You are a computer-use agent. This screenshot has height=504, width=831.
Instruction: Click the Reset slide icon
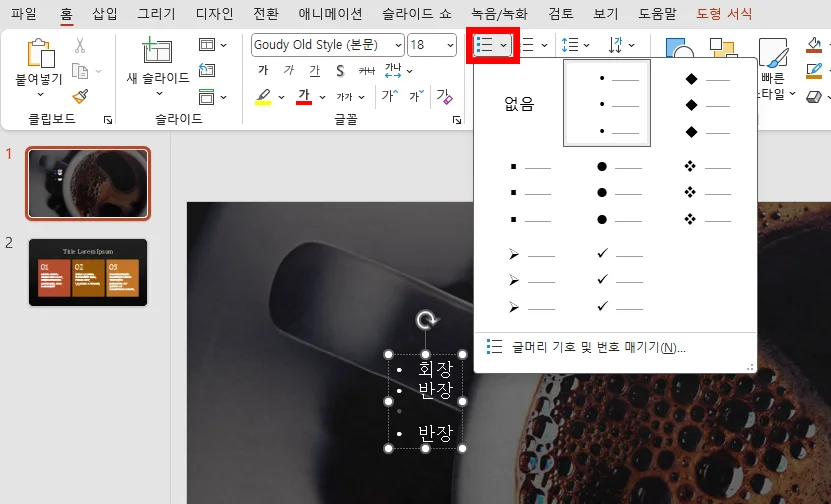pyautogui.click(x=207, y=70)
